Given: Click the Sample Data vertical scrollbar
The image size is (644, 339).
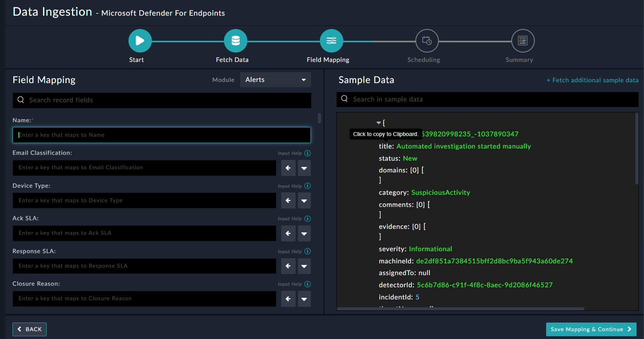Looking at the screenshot, I should (637, 149).
